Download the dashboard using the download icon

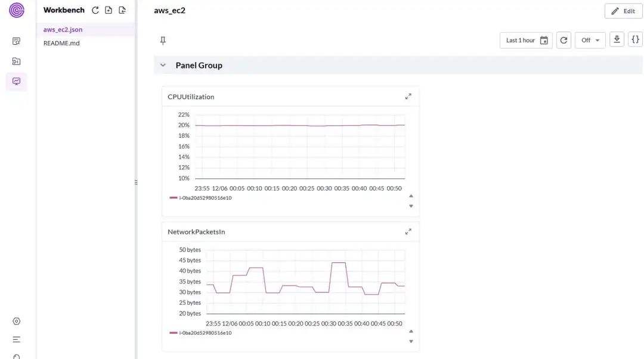pyautogui.click(x=617, y=40)
